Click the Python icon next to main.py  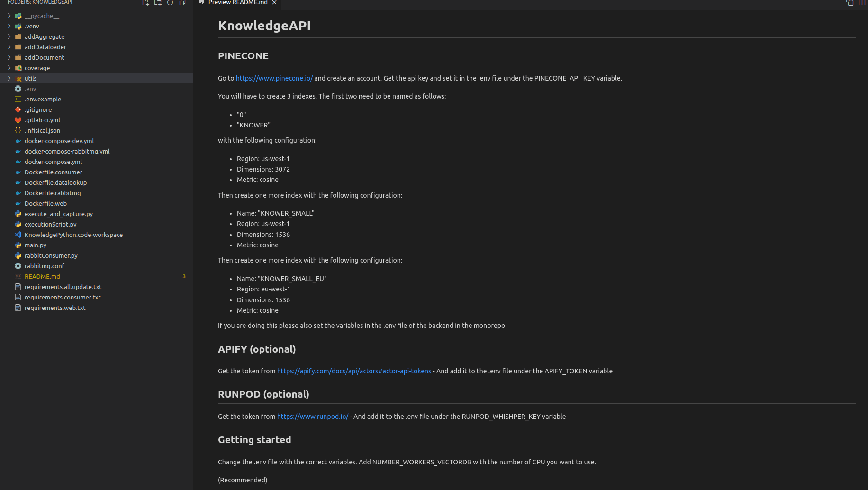18,245
